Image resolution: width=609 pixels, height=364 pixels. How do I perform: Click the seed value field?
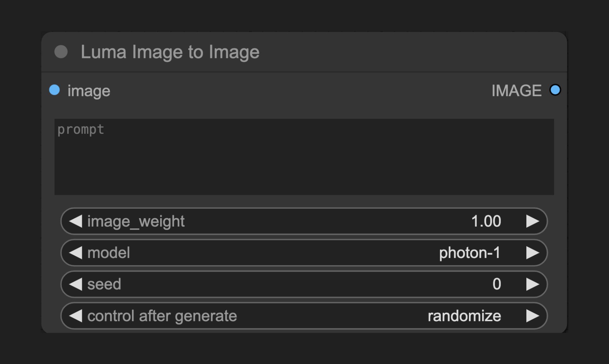pos(304,284)
